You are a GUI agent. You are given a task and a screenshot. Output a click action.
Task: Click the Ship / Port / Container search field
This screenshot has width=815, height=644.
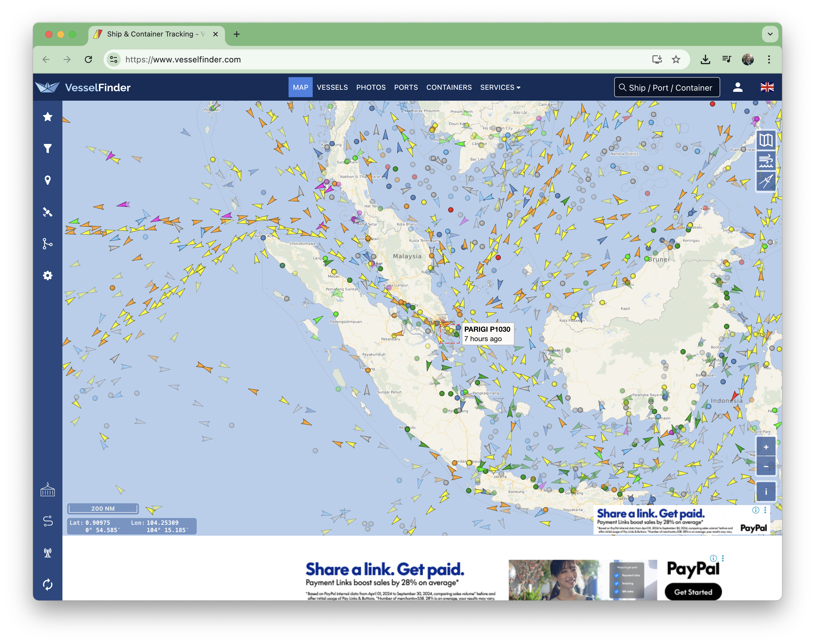(x=667, y=87)
